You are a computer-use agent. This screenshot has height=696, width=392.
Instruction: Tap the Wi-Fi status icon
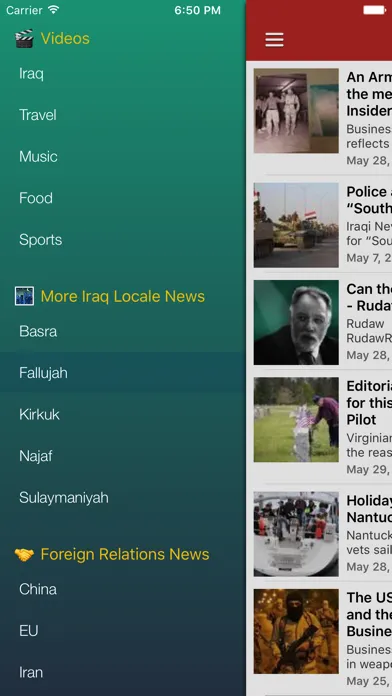54,10
